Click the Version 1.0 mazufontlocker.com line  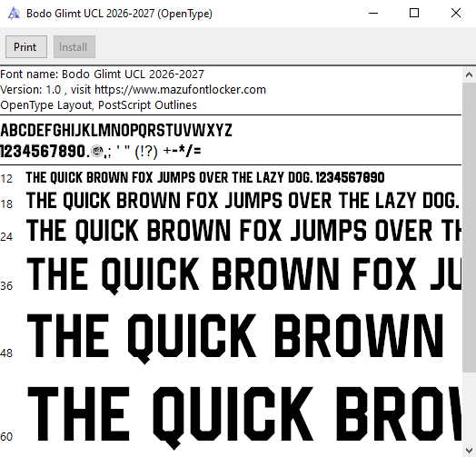pos(133,90)
